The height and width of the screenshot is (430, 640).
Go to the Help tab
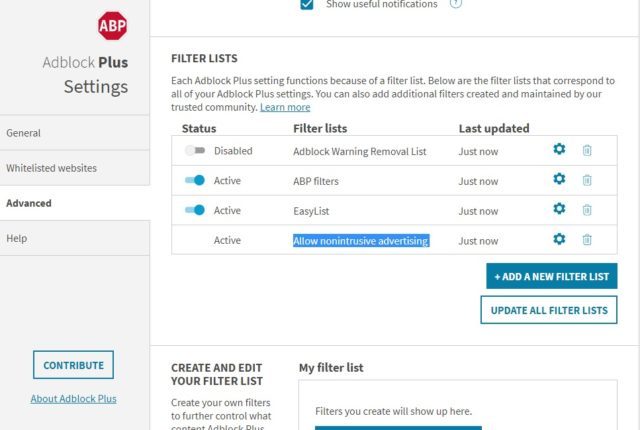(75, 238)
